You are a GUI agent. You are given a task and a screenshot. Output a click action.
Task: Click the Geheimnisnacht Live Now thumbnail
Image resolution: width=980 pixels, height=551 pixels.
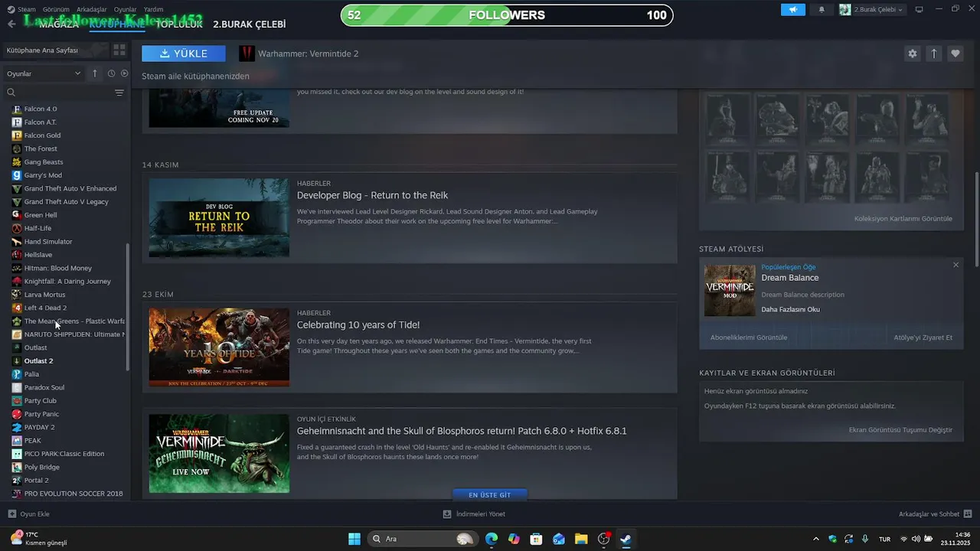tap(219, 453)
